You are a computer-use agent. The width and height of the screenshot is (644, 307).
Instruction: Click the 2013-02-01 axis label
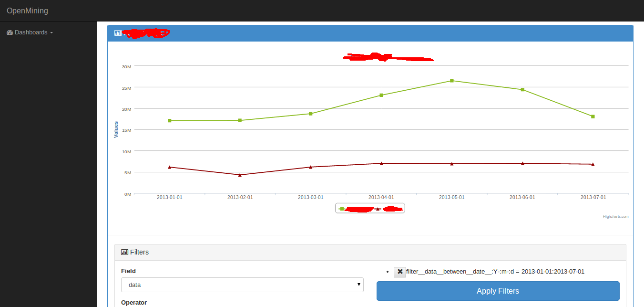[240, 197]
